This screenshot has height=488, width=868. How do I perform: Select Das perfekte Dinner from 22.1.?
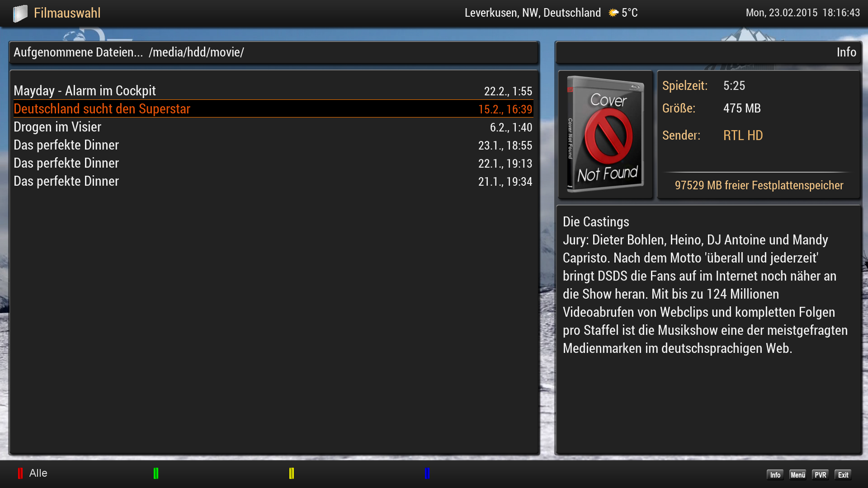(x=66, y=163)
